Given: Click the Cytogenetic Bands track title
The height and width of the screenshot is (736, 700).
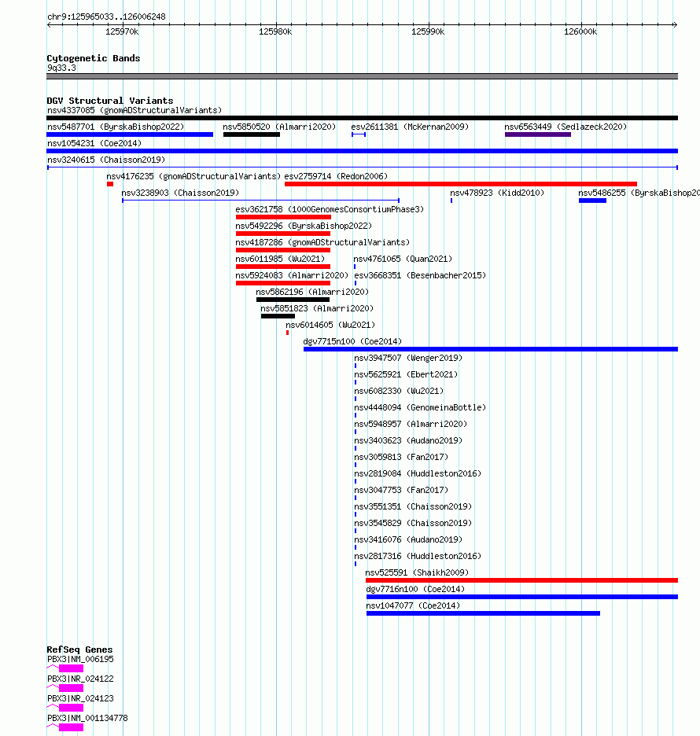Looking at the screenshot, I should point(94,58).
